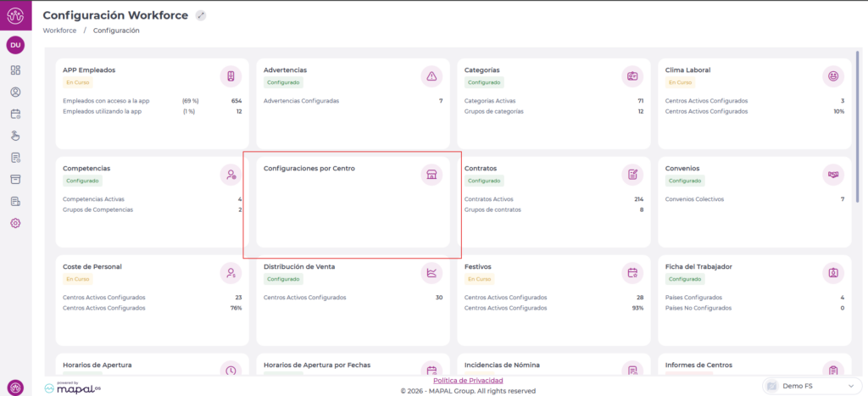The height and width of the screenshot is (396, 868).
Task: Open the APP Empleados phone icon
Action: (231, 76)
